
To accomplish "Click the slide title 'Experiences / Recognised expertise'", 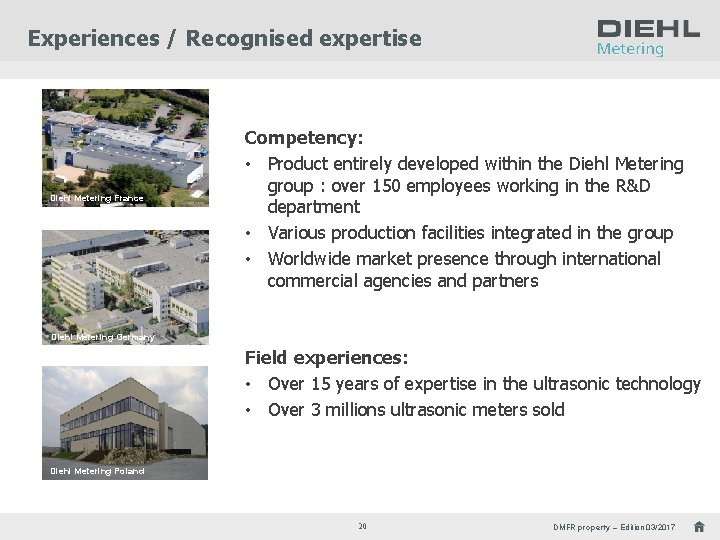I will click(x=225, y=38).
